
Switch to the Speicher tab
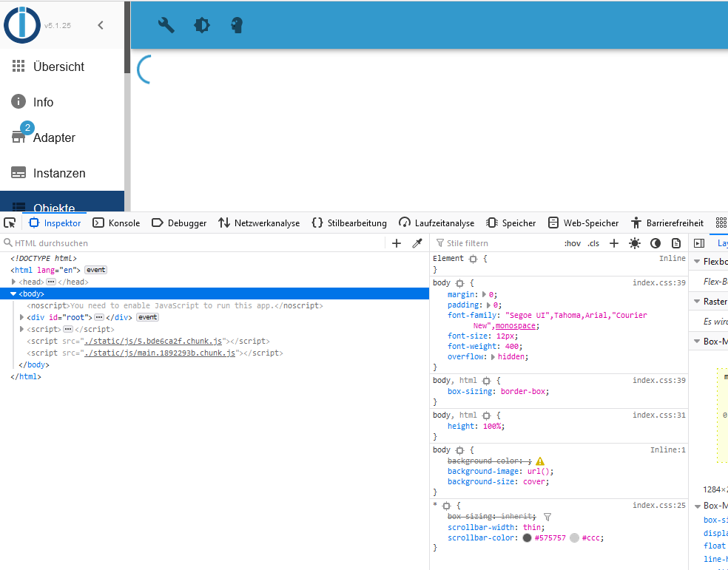[x=510, y=223]
